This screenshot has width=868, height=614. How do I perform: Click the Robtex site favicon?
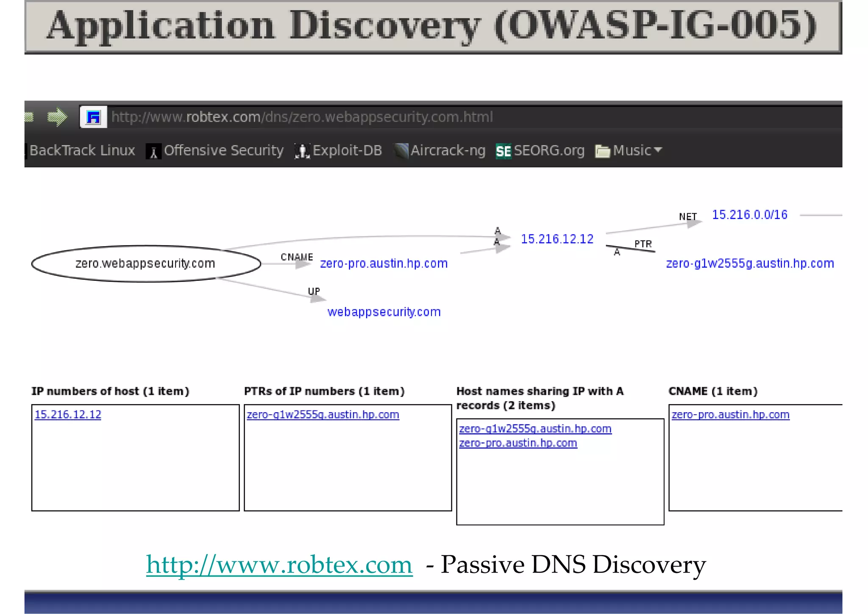coord(93,117)
